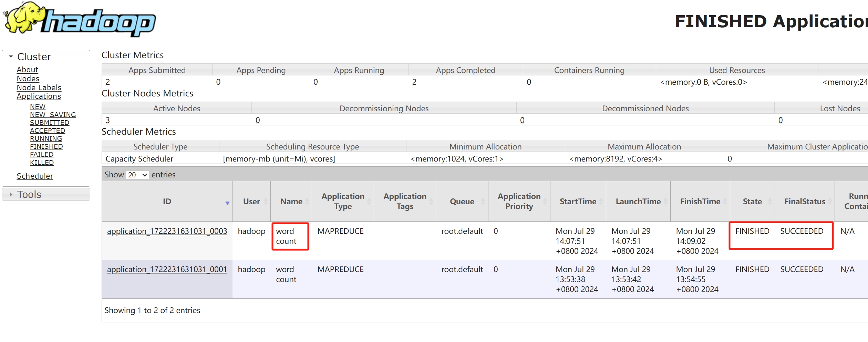Screen dimensions: 868x342
Task: Select 'word count' name of application 0001
Action: tap(286, 274)
